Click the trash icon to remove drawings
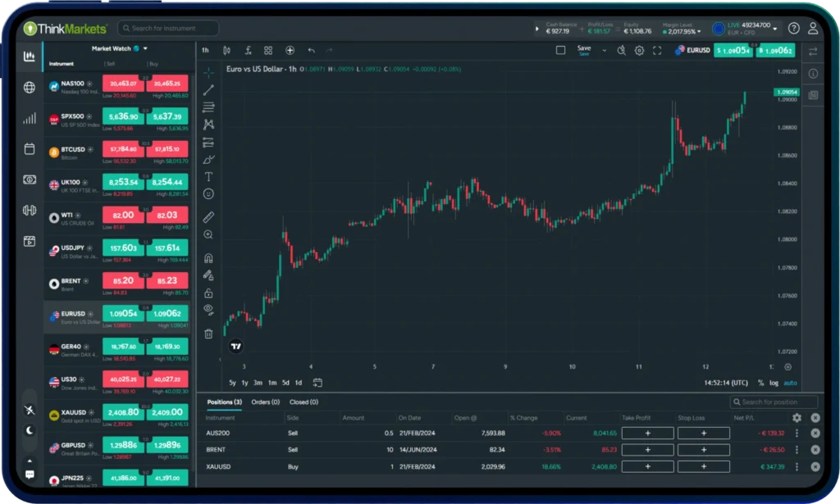Image resolution: width=840 pixels, height=504 pixels. [208, 334]
